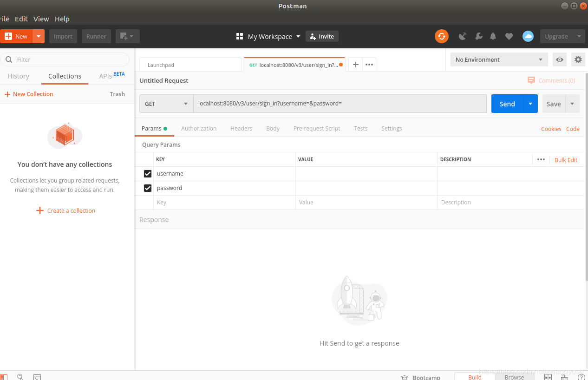Uncheck the password parameter checkbox

coord(148,188)
